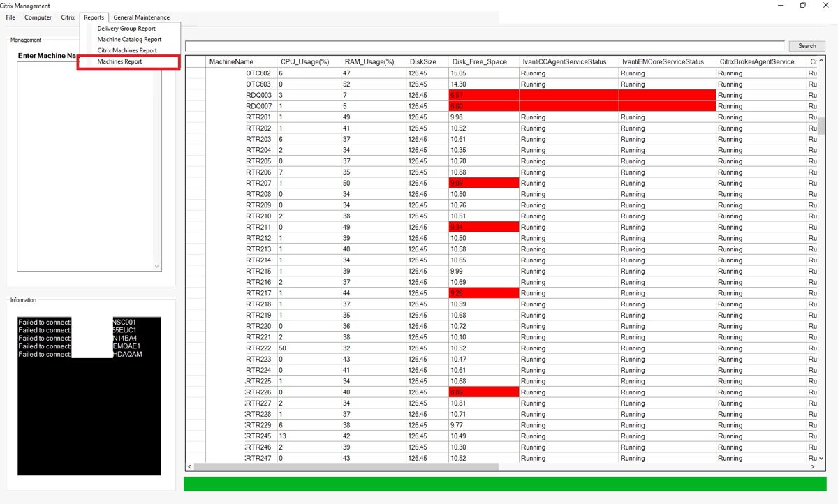The width and height of the screenshot is (838, 504).
Task: Click the RAM_Usage(%) column header
Action: pos(374,62)
